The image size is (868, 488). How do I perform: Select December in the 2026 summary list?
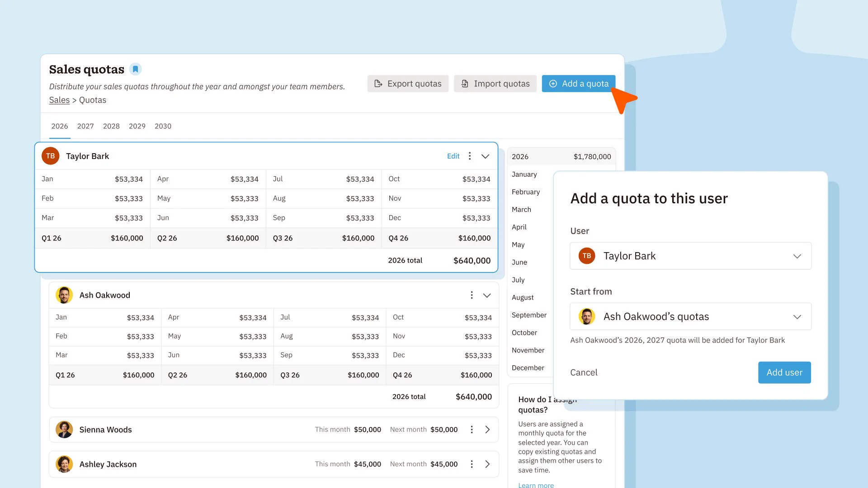528,368
